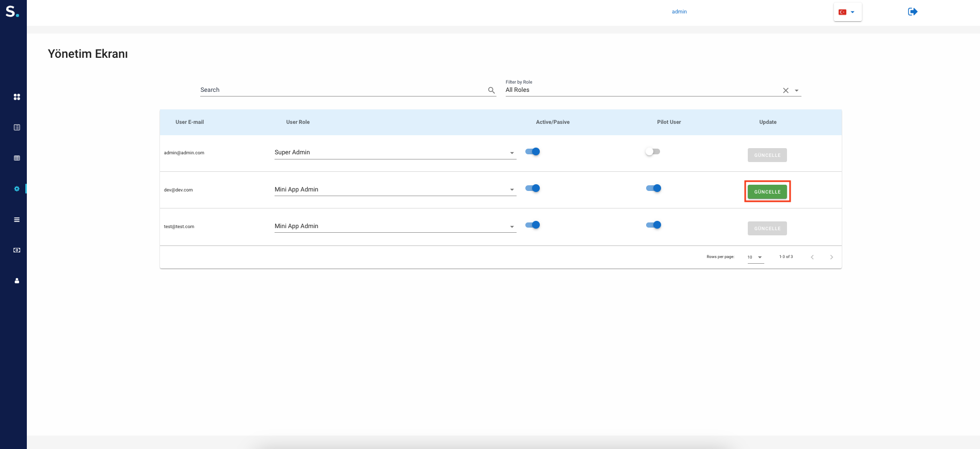Image resolution: width=980 pixels, height=449 pixels.
Task: Turn off Pilot User for test@test.com
Action: [653, 225]
